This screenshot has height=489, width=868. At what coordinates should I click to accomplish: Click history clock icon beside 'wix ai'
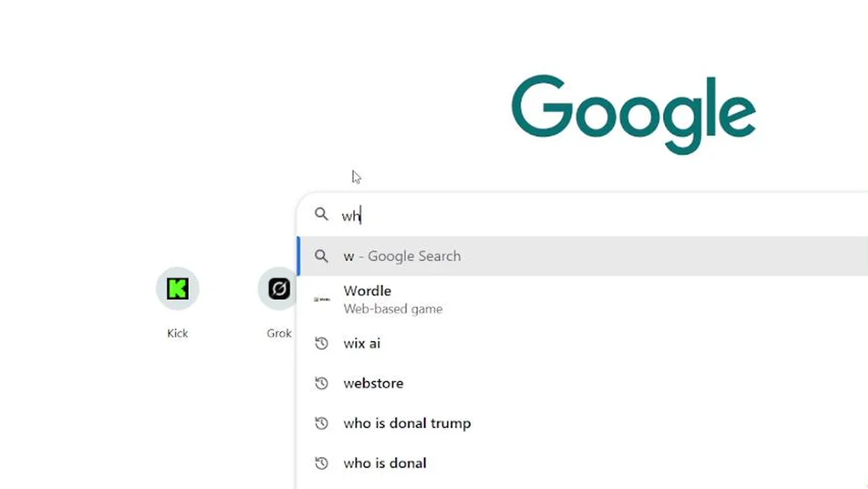[x=321, y=344]
